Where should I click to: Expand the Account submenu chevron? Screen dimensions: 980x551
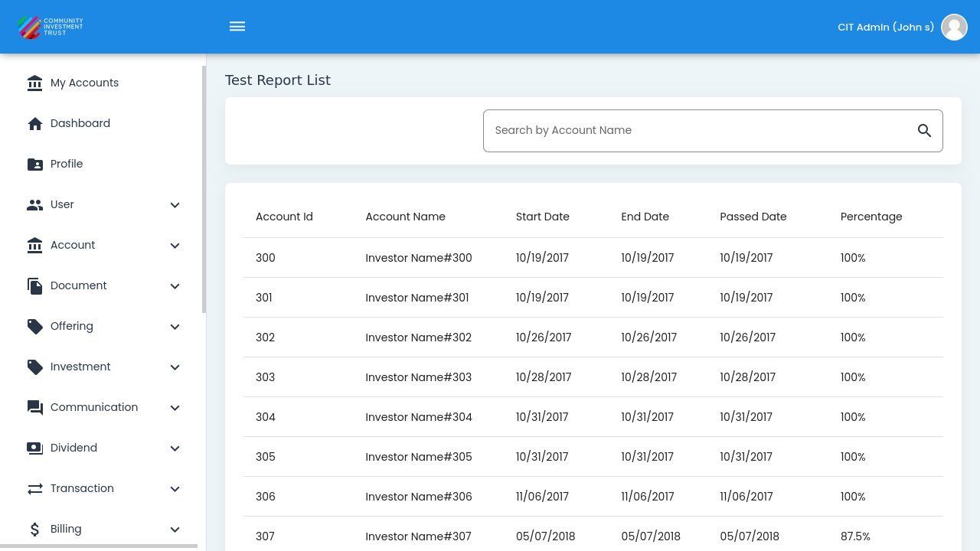[175, 246]
